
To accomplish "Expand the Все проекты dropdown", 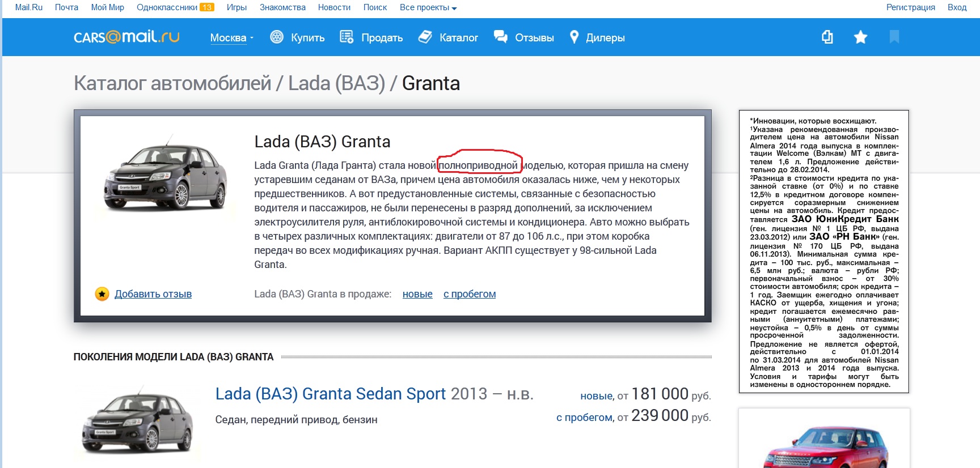I will (x=428, y=7).
